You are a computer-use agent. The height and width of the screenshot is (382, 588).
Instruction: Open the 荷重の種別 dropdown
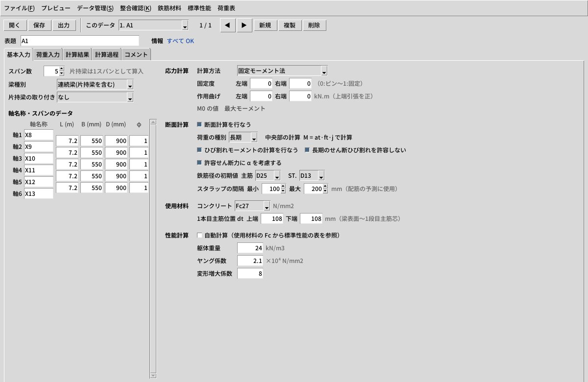243,137
